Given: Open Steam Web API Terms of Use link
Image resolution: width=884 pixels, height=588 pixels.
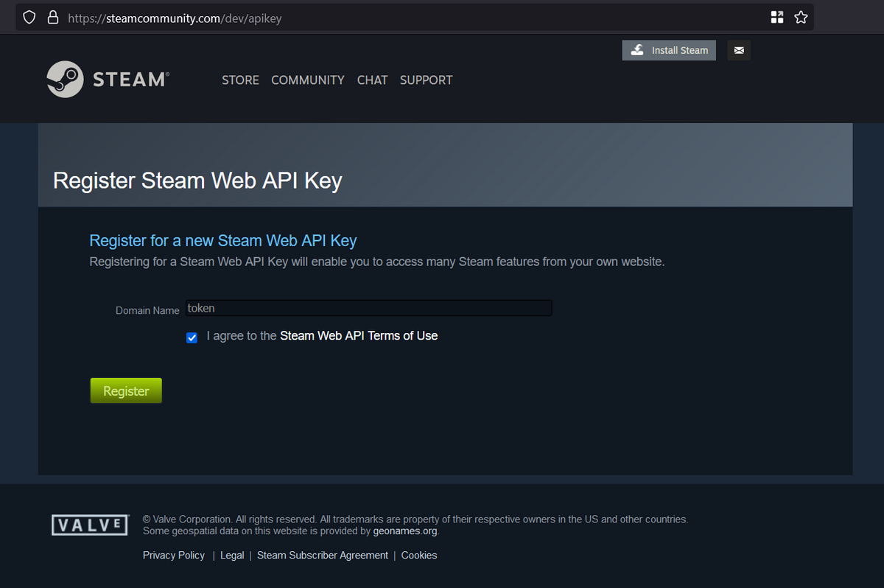Looking at the screenshot, I should pyautogui.click(x=359, y=336).
